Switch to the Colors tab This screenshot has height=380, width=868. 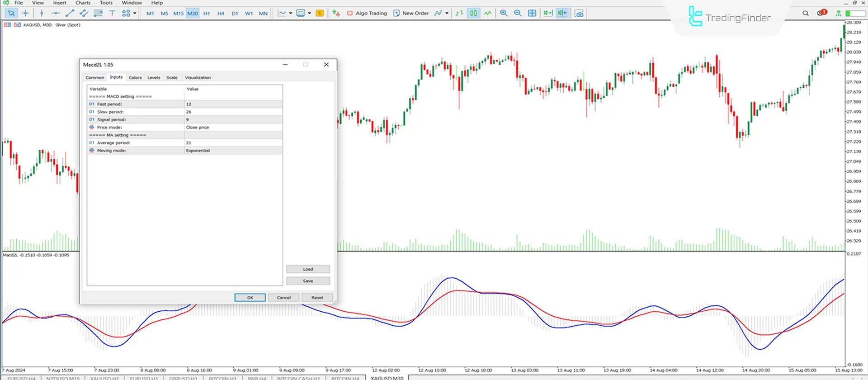[x=135, y=77]
